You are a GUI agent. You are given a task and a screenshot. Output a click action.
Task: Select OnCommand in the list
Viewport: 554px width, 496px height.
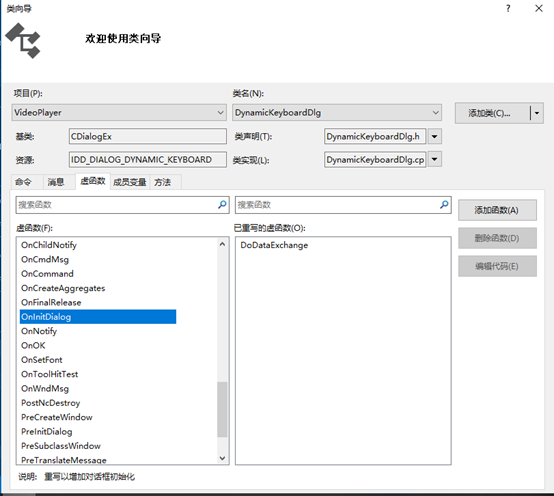pos(47,274)
